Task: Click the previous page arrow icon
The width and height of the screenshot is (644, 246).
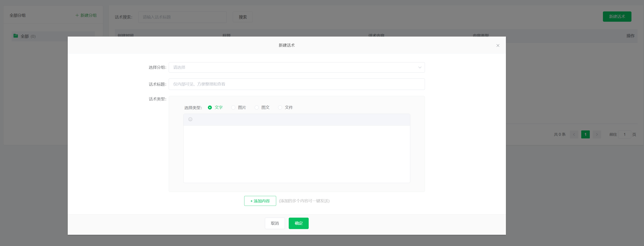Action: [x=574, y=134]
